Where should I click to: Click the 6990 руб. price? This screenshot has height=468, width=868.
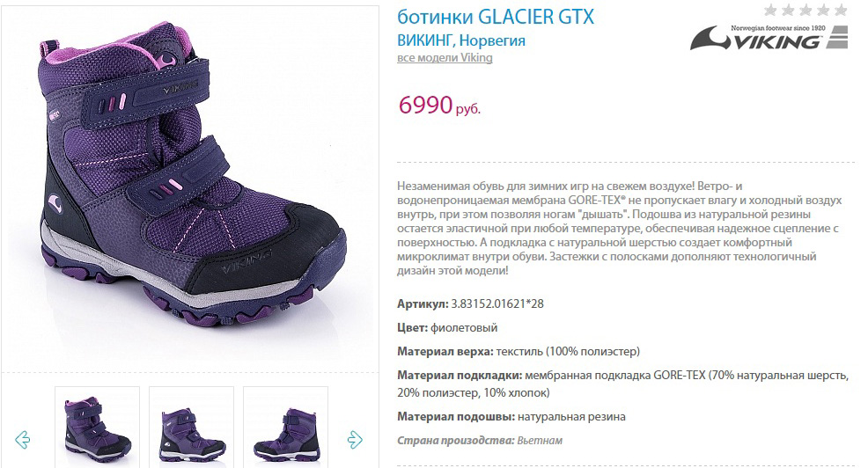[439, 105]
